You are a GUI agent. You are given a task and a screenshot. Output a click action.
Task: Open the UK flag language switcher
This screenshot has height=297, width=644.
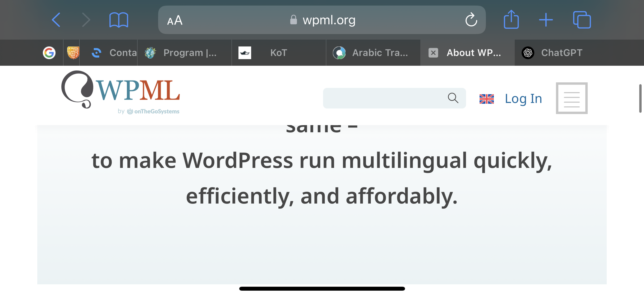click(x=486, y=99)
